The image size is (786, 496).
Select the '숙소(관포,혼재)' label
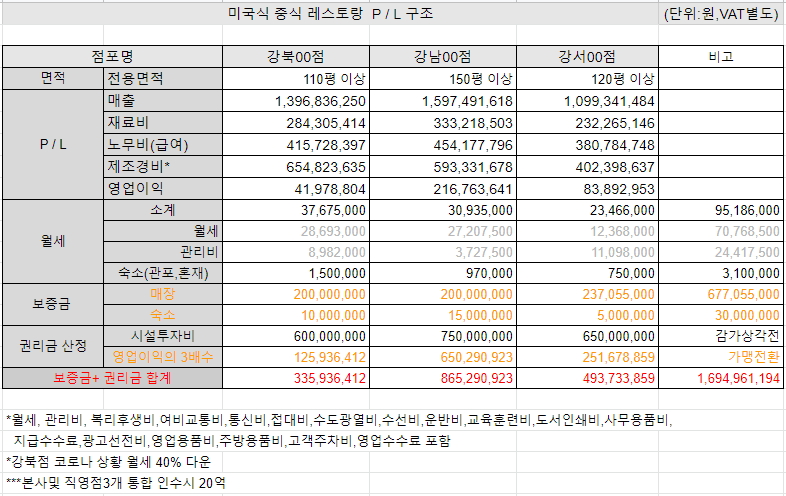163,273
